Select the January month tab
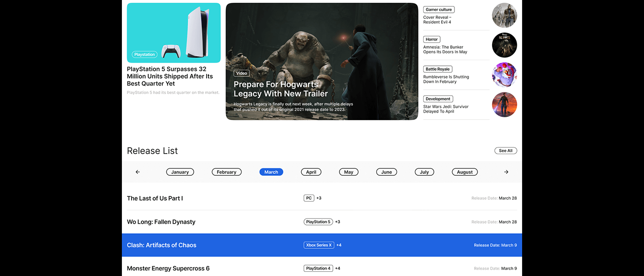The image size is (644, 276). (180, 172)
